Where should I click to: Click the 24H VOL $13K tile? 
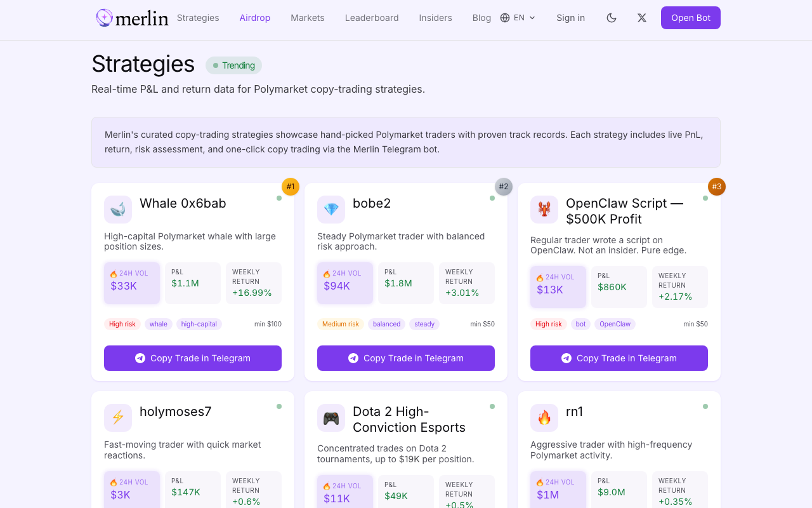click(558, 287)
